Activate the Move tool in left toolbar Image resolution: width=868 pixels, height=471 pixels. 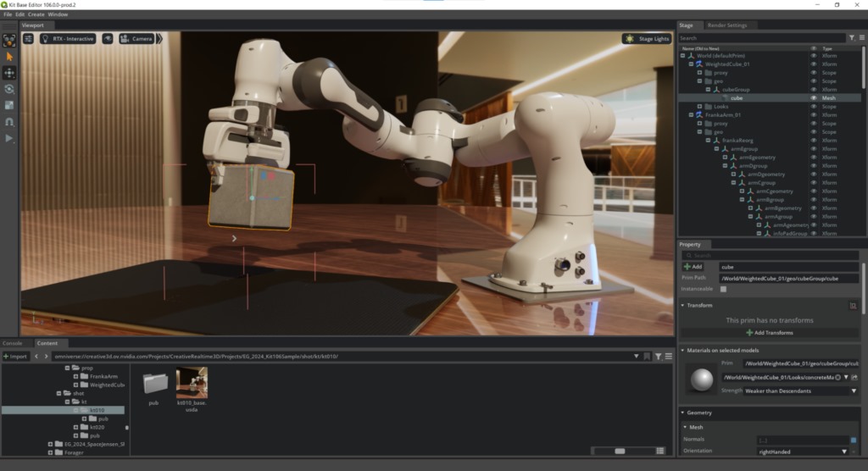click(8, 73)
